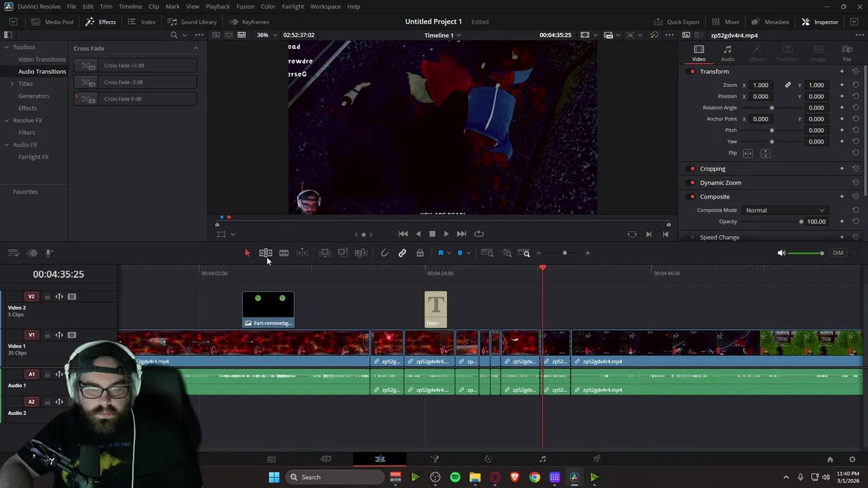Viewport: 868px width, 488px height.
Task: Toggle the Zoom X/Y link icon
Action: click(x=788, y=85)
